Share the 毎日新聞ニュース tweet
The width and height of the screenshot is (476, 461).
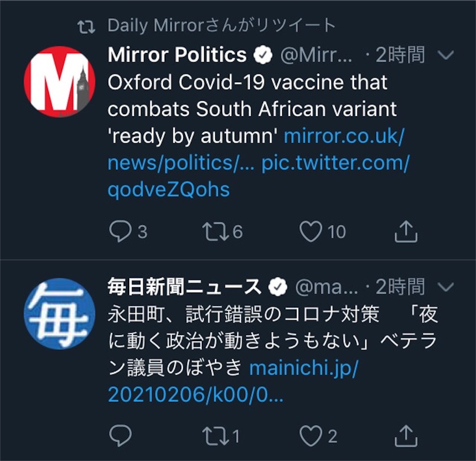coord(406,436)
